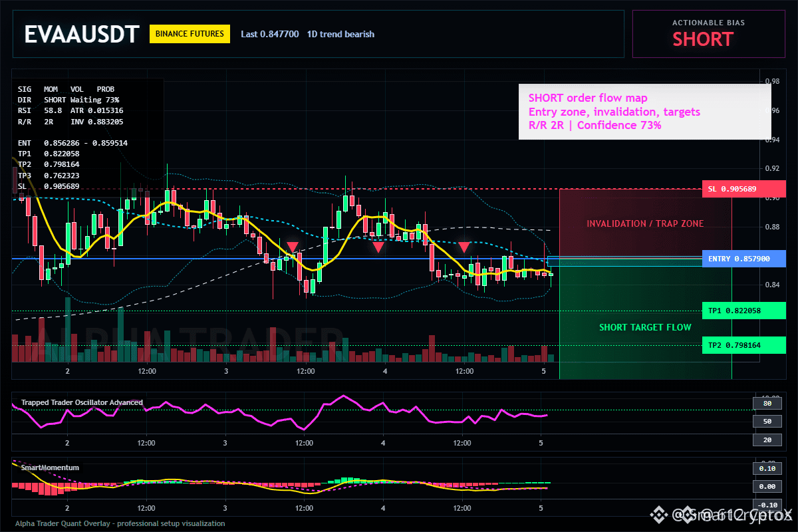Click the first red triangle signal before day 3 noon
The image size is (798, 532).
[292, 247]
